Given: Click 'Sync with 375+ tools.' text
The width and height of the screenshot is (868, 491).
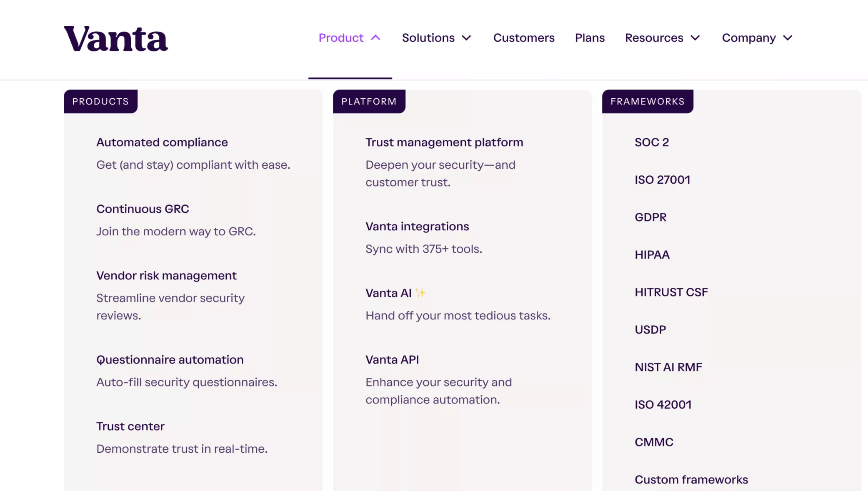Looking at the screenshot, I should click(424, 249).
